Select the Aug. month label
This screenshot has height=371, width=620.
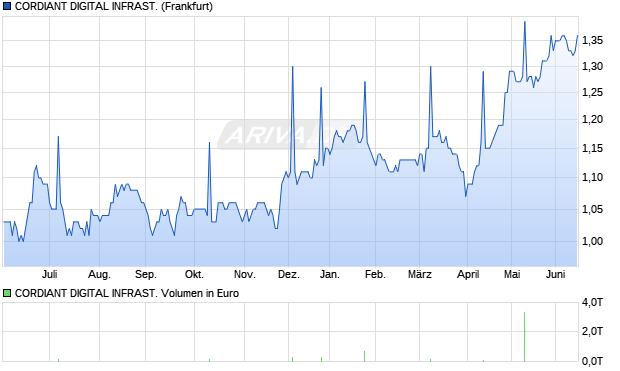(x=99, y=274)
